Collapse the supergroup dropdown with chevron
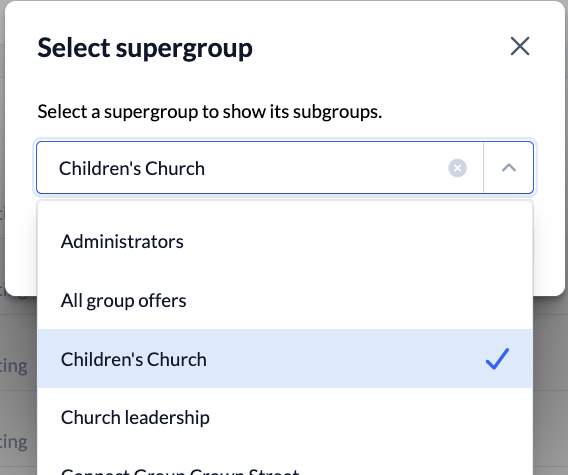The image size is (568, 475). tap(509, 168)
